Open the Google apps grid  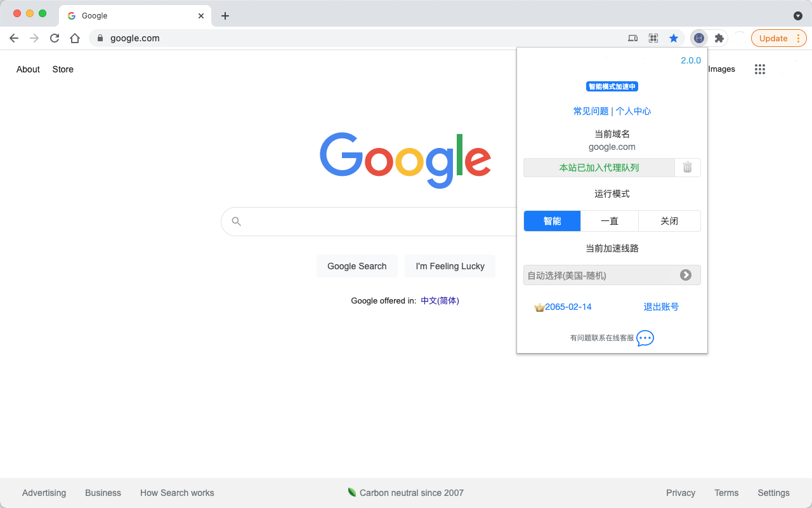point(759,69)
